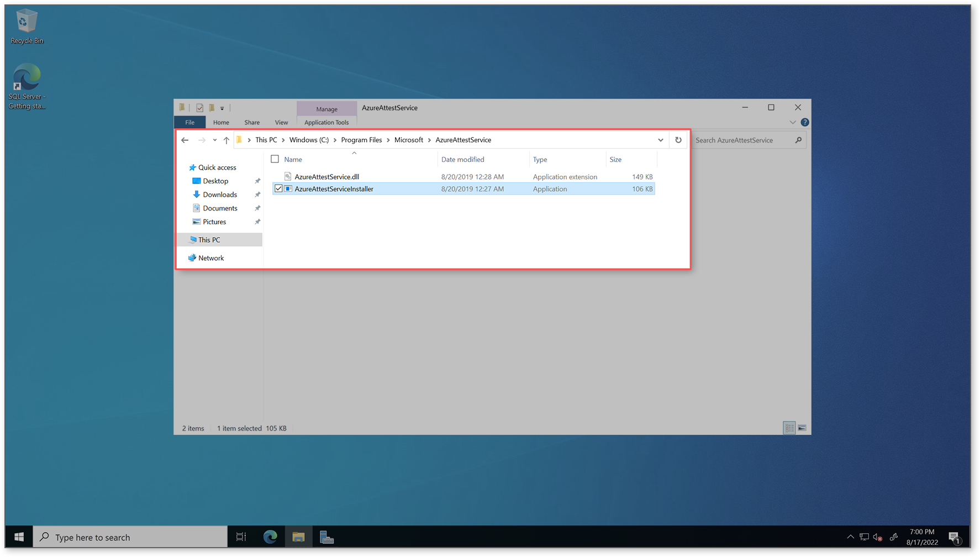The image size is (980, 557).
Task: Open Network in the navigation pane
Action: click(x=210, y=258)
